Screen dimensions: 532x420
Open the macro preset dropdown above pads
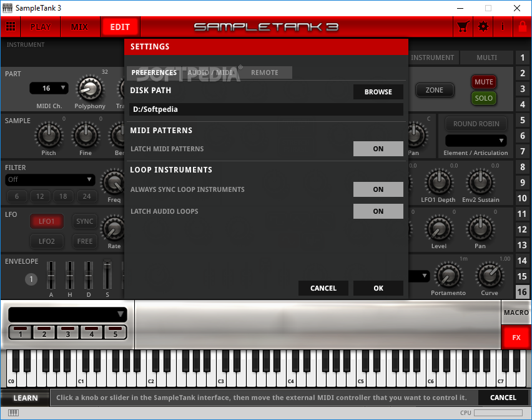[x=67, y=314]
